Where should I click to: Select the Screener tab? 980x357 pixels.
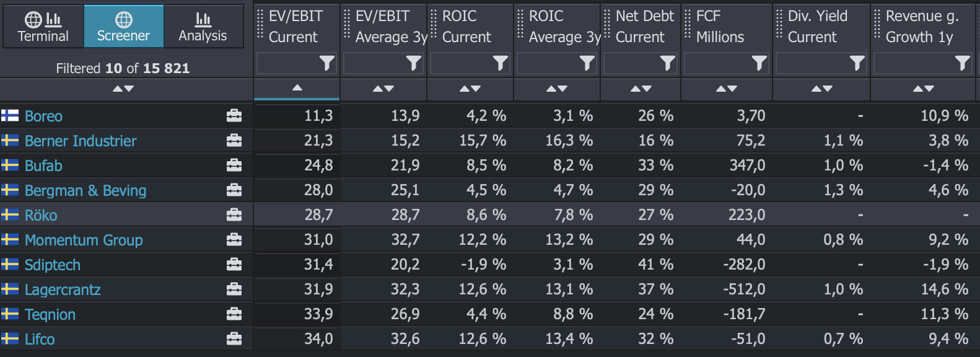click(x=123, y=27)
